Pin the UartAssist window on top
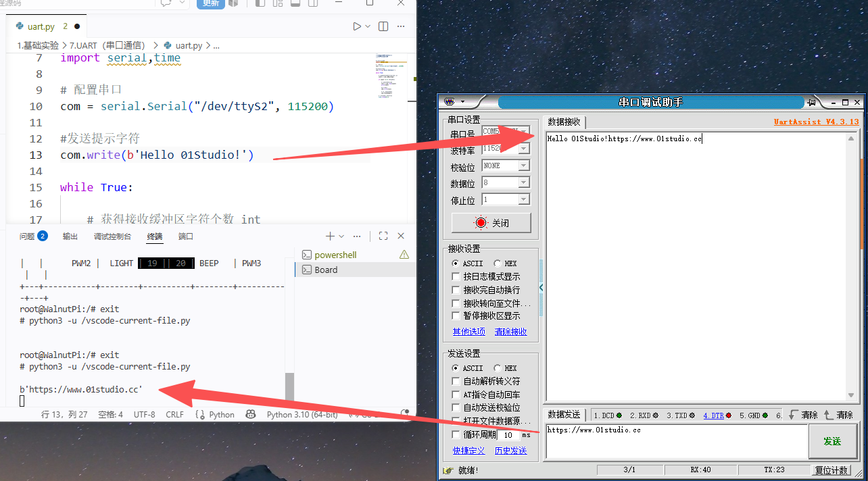Screen dimensions: 868x481 click(x=812, y=102)
